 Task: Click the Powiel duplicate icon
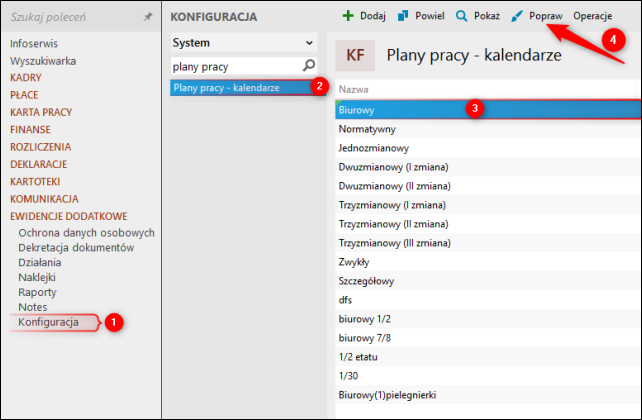[403, 16]
